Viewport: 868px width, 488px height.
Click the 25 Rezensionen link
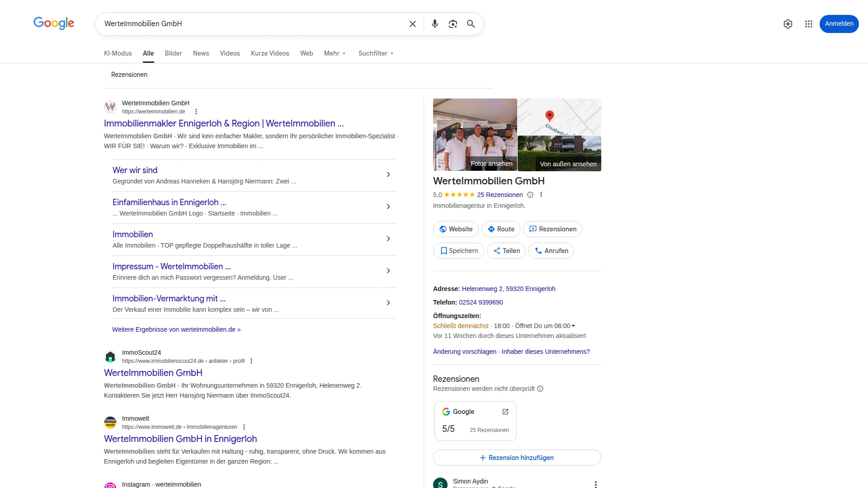tap(500, 195)
